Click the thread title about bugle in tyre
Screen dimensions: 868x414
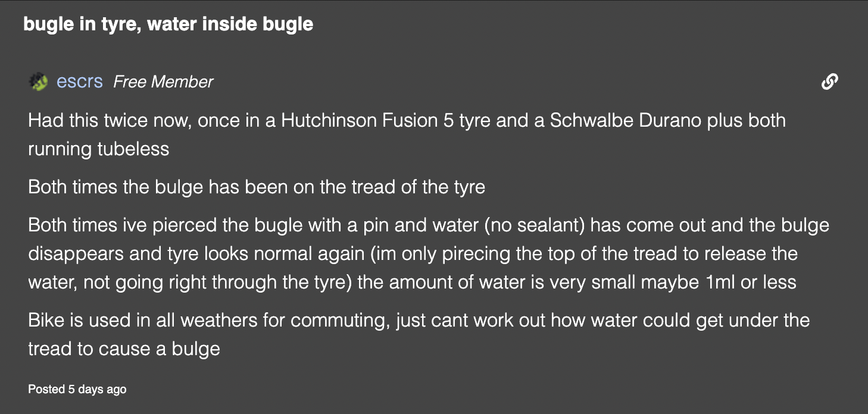[x=168, y=24]
